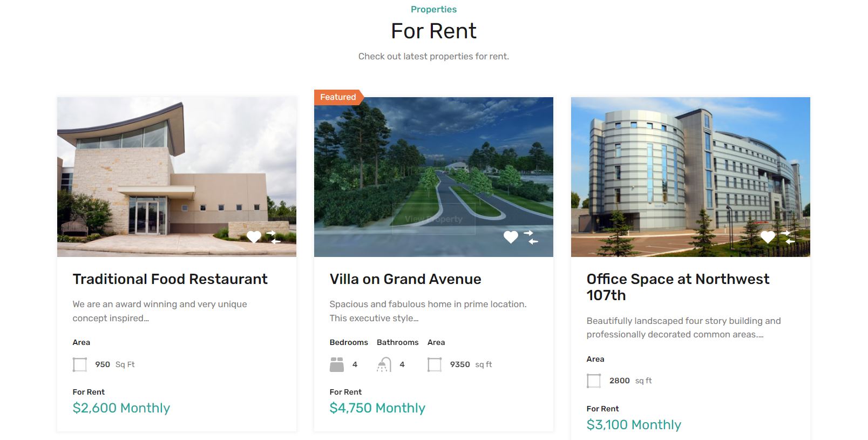The width and height of the screenshot is (868, 440).
Task: Add Office Space listing to compare
Action: pyautogui.click(x=788, y=237)
